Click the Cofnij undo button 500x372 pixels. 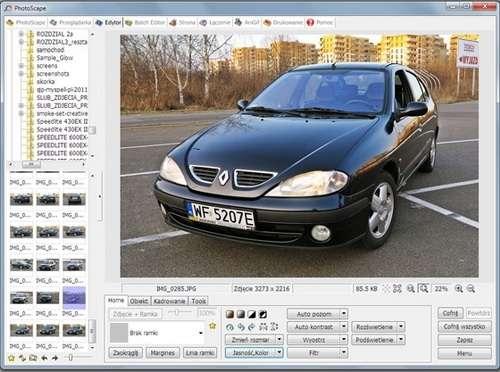click(450, 313)
